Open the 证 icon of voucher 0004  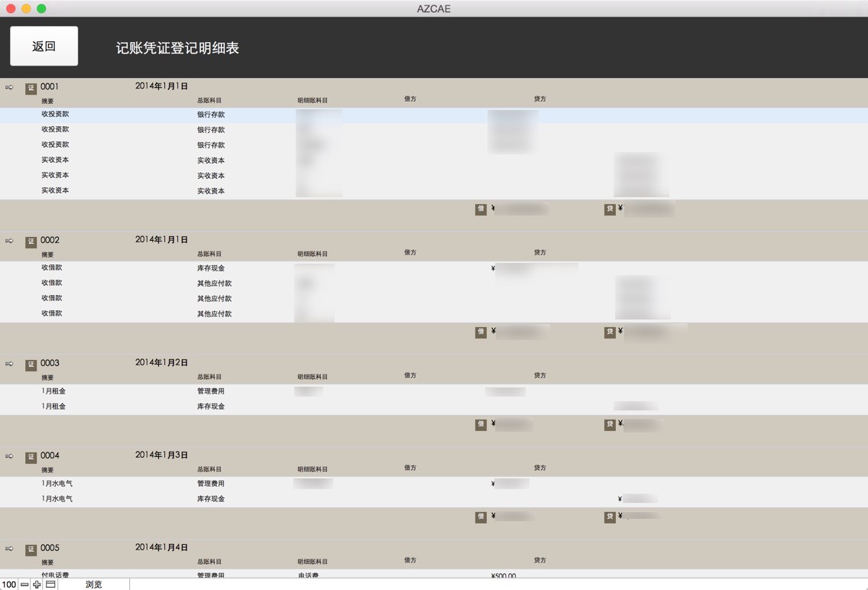pyautogui.click(x=31, y=457)
